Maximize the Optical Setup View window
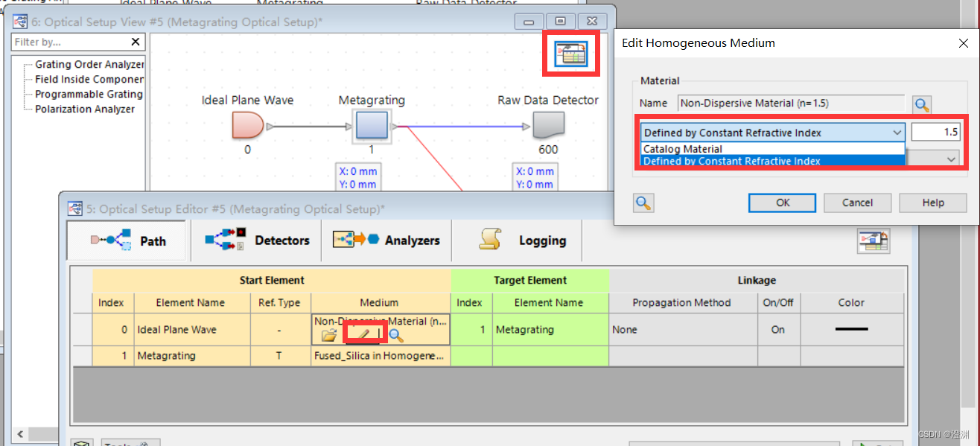The image size is (980, 446). point(560,22)
